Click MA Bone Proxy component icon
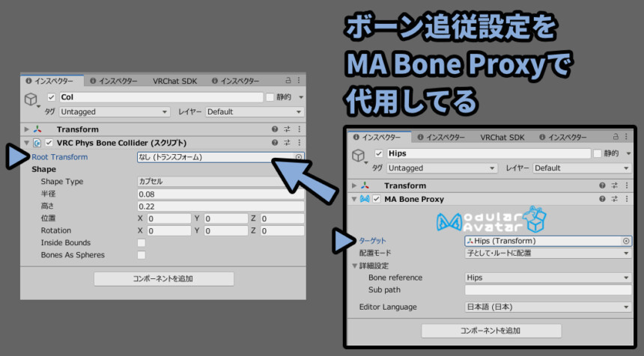 365,199
